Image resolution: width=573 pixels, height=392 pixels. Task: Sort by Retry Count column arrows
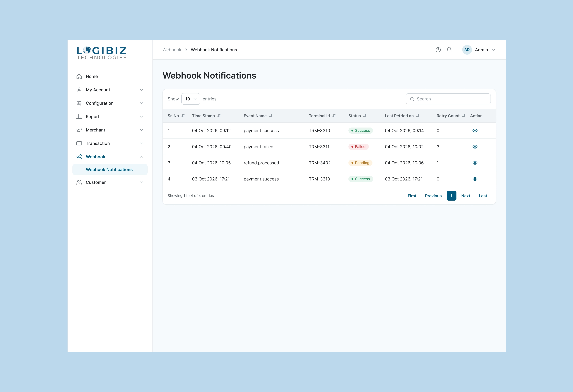click(464, 116)
